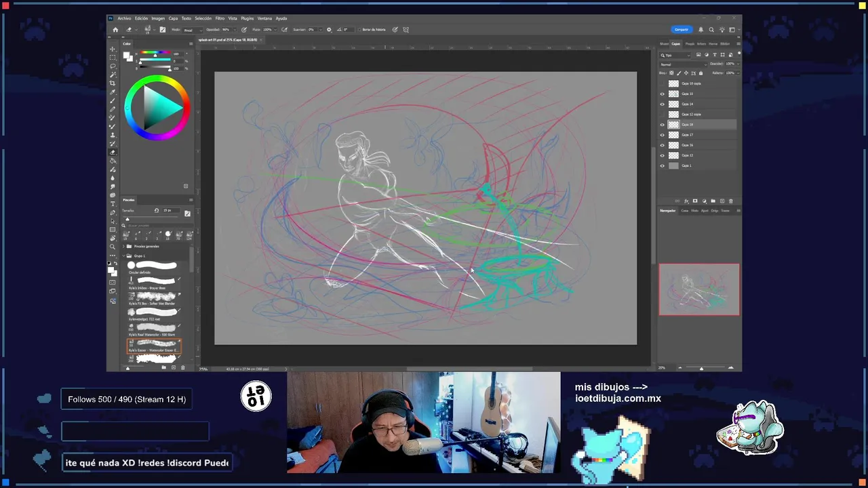The height and width of the screenshot is (488, 868).
Task: Show hidden layer Capa 15 copia
Action: [662, 83]
